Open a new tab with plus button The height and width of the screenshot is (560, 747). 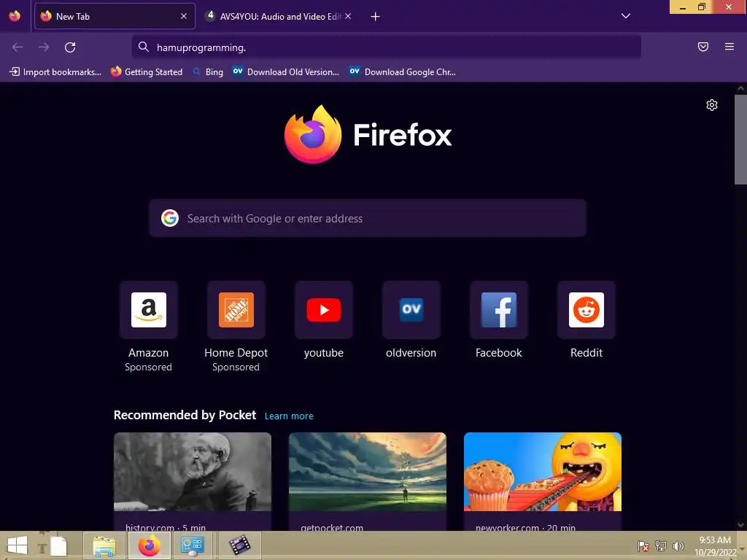click(376, 17)
